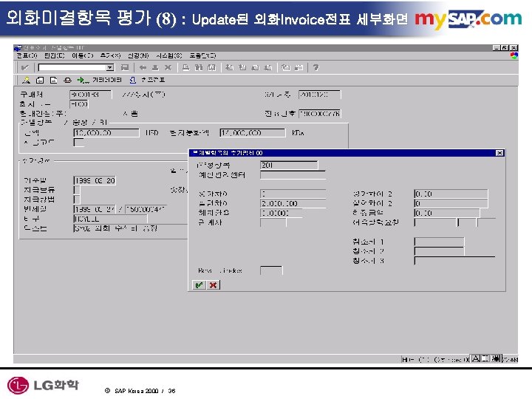Image resolution: width=532 pixels, height=399 pixels.
Task: Click the Help question mark icon
Action: pos(316,67)
